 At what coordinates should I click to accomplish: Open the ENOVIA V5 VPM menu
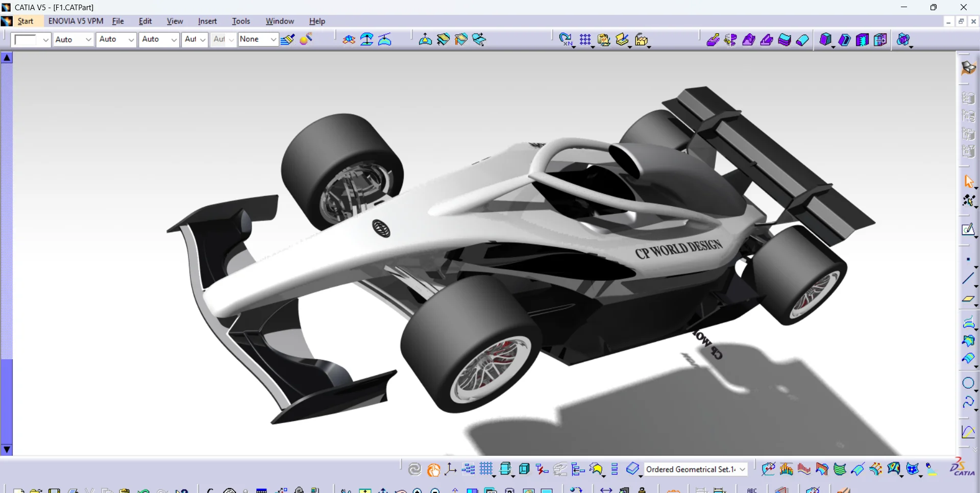[76, 21]
